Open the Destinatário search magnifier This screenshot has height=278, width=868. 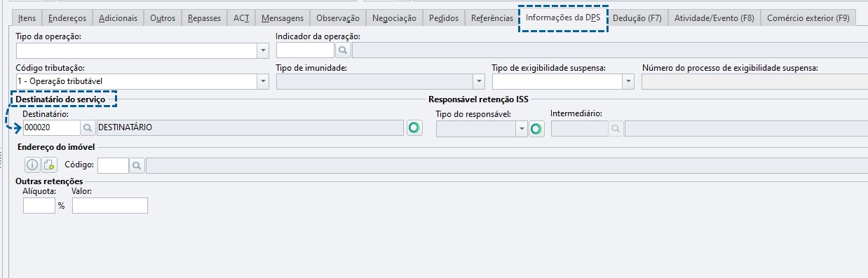click(88, 128)
